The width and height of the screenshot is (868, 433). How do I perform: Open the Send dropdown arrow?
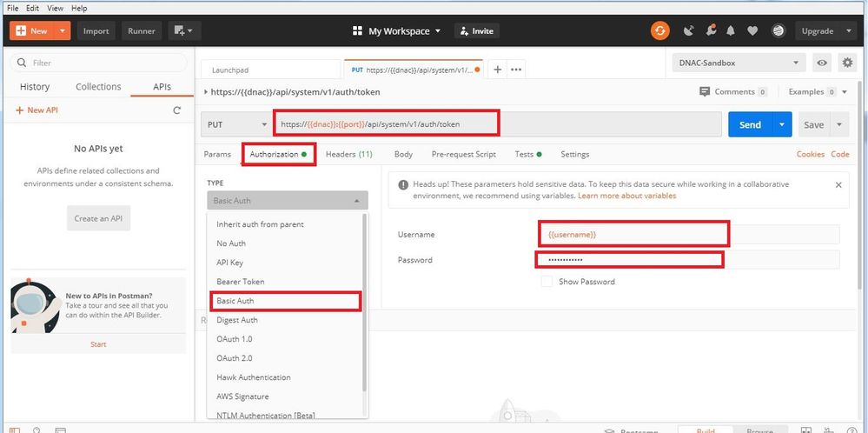(782, 124)
